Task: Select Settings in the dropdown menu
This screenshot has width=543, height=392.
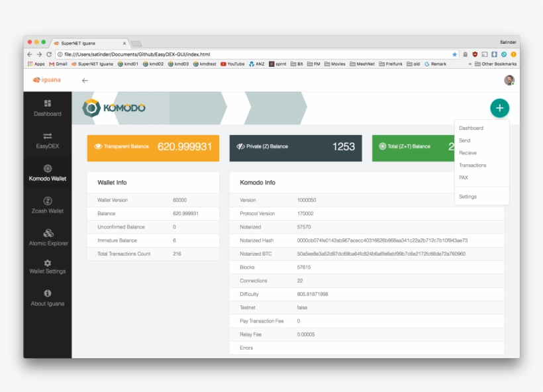Action: [481, 197]
